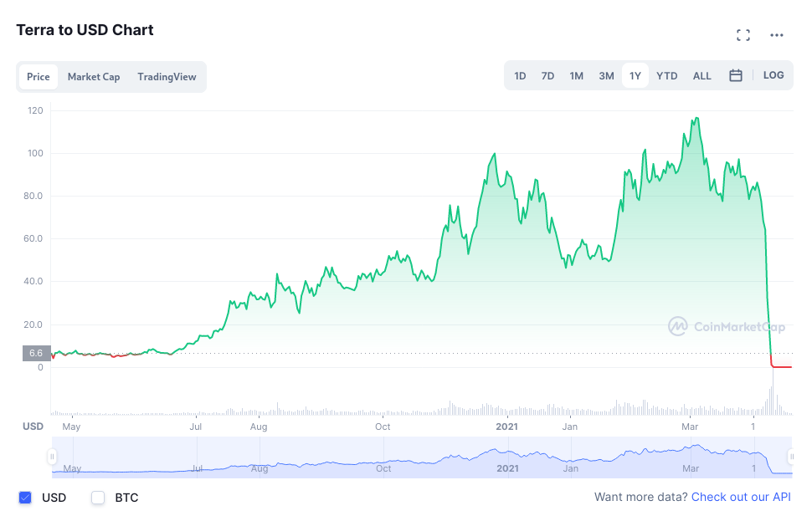
Task: Select the YTD time range
Action: (666, 76)
